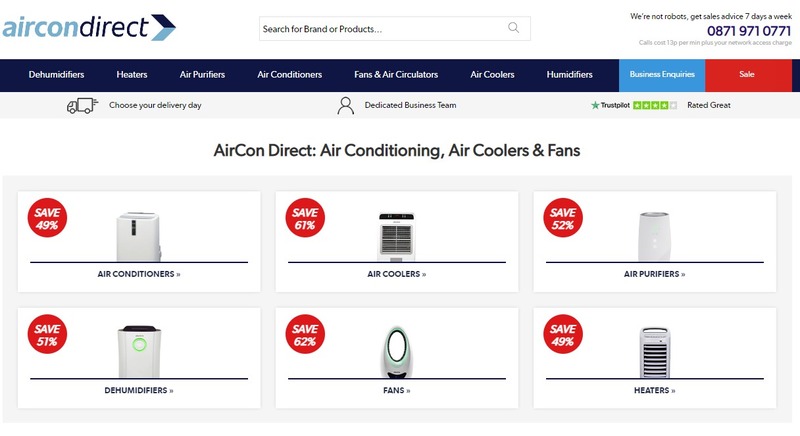This screenshot has height=436, width=800.
Task: Click the air purifier product image
Action: coord(654,237)
